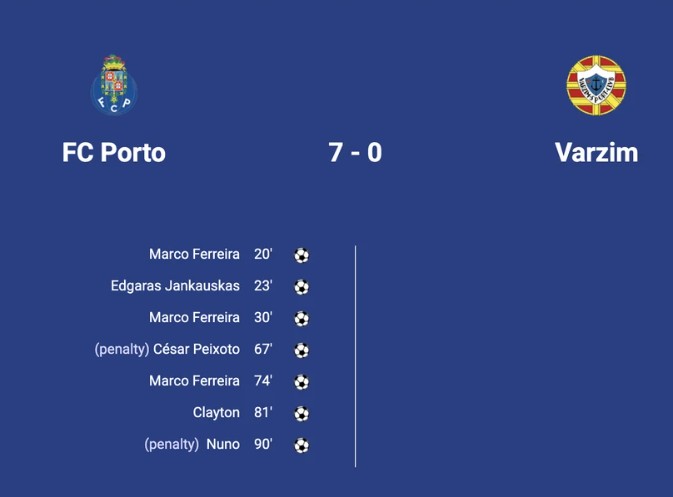Select Edgaras Jankauskas scorer name
The width and height of the screenshot is (673, 497).
tap(175, 286)
